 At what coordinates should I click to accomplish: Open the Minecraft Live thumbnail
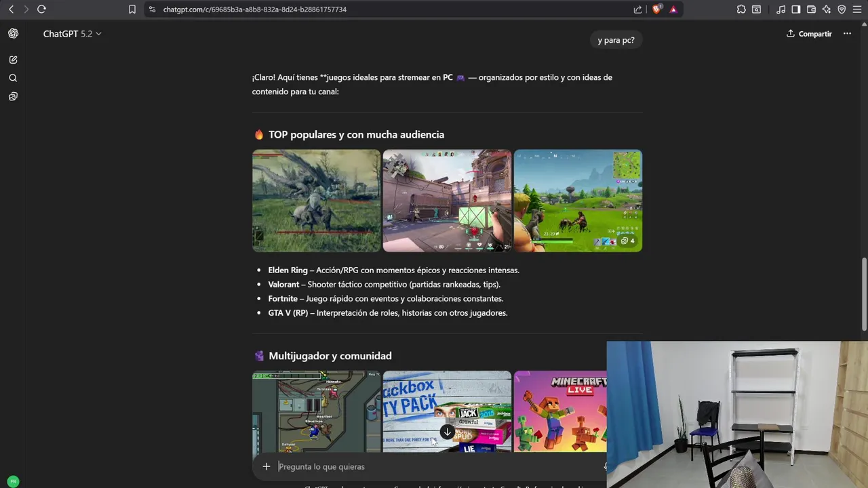(x=560, y=411)
